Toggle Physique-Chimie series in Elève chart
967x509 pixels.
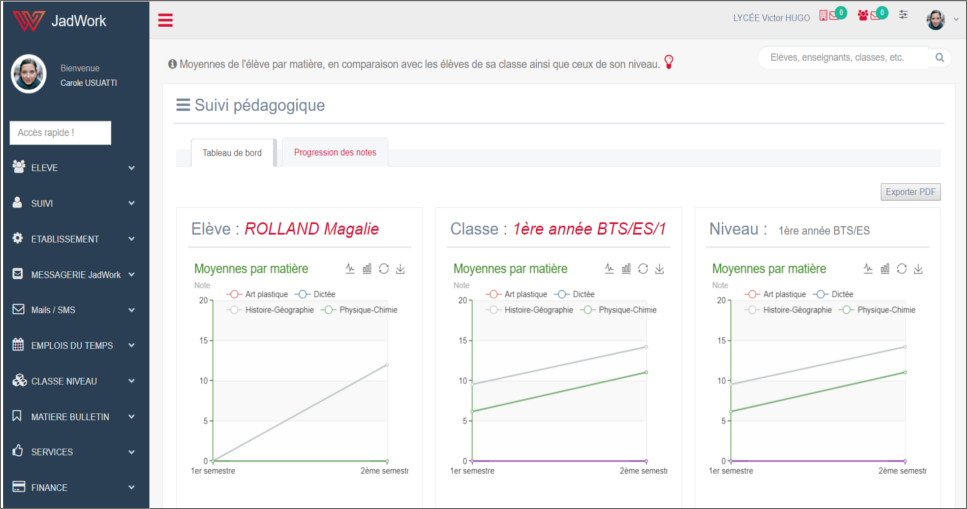(x=359, y=310)
